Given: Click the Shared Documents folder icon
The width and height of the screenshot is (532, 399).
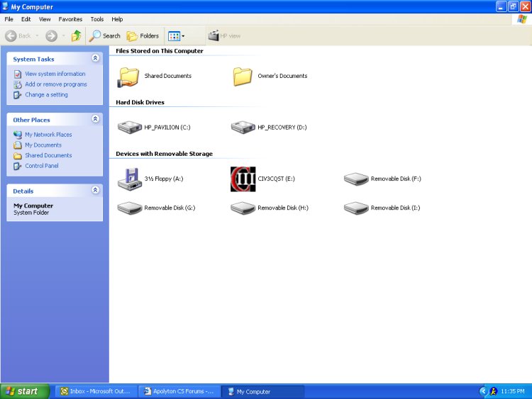Looking at the screenshot, I should point(130,76).
